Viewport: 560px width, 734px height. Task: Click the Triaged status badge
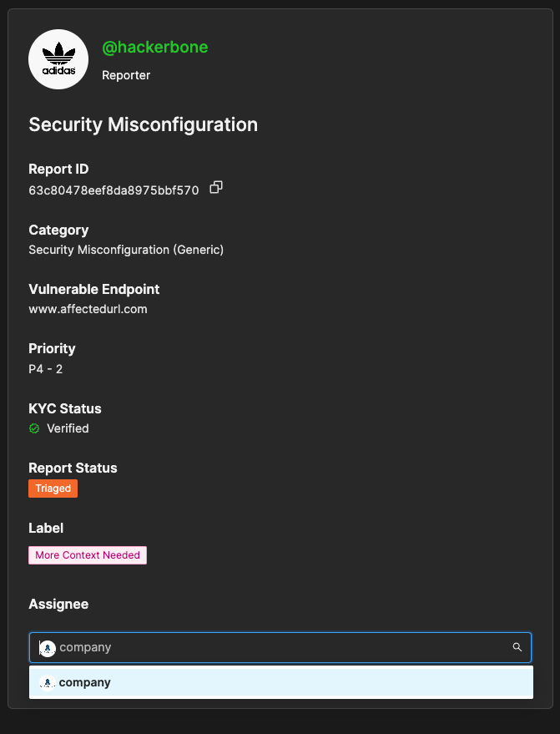[53, 488]
